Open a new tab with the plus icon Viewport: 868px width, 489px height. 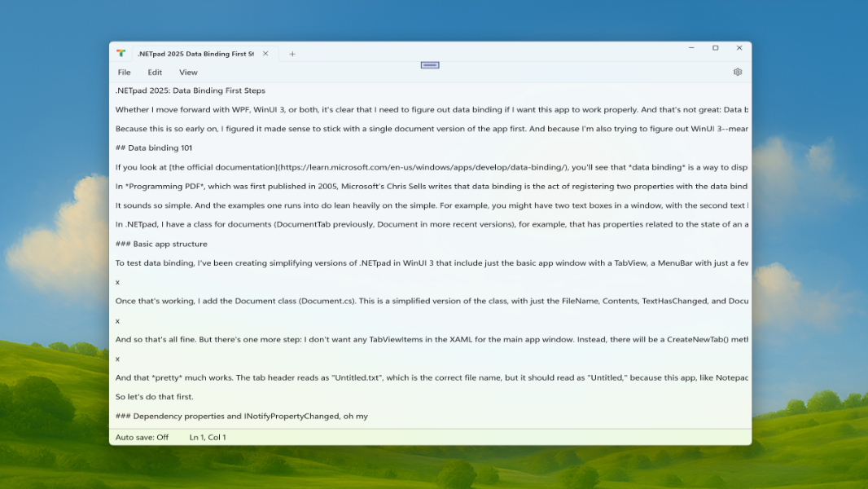tap(292, 53)
